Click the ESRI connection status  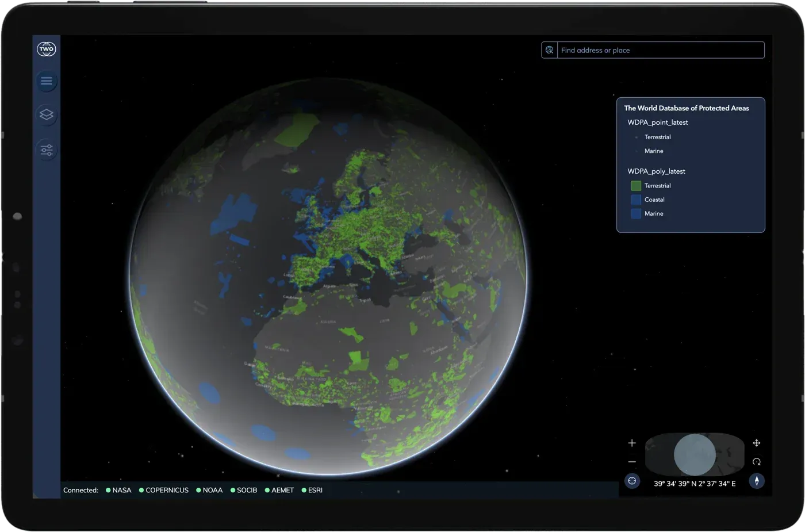pos(312,490)
